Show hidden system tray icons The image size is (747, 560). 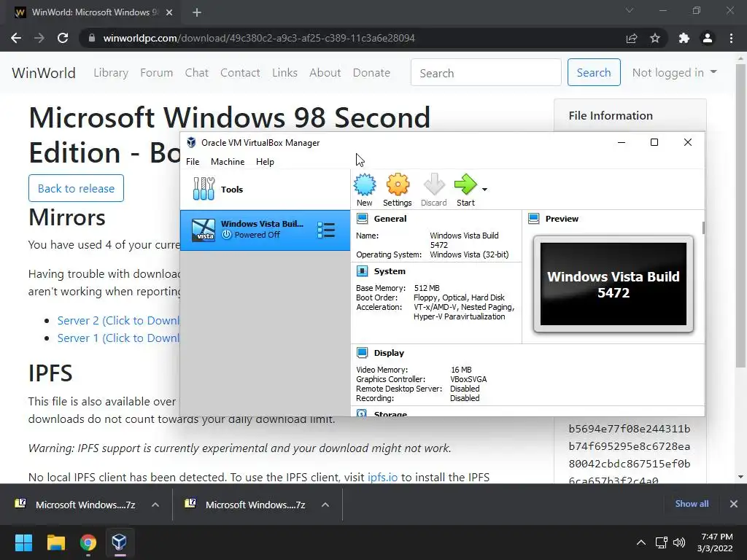[641, 542]
